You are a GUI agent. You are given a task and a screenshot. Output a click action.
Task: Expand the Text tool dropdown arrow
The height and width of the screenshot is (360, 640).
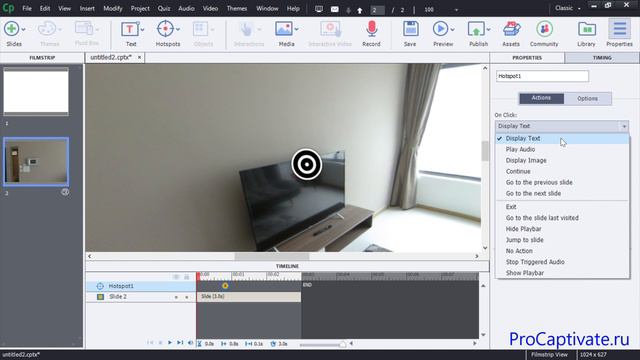[142, 29]
